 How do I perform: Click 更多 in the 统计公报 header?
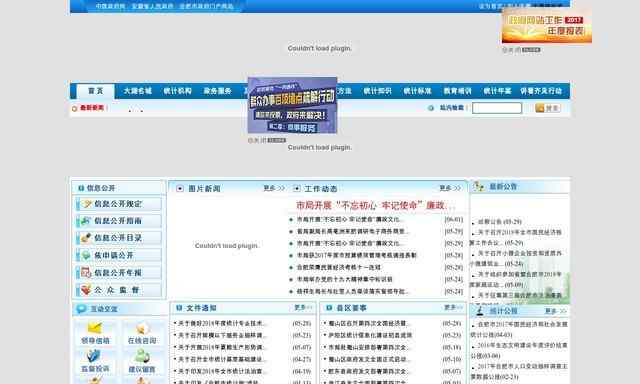coord(556,311)
